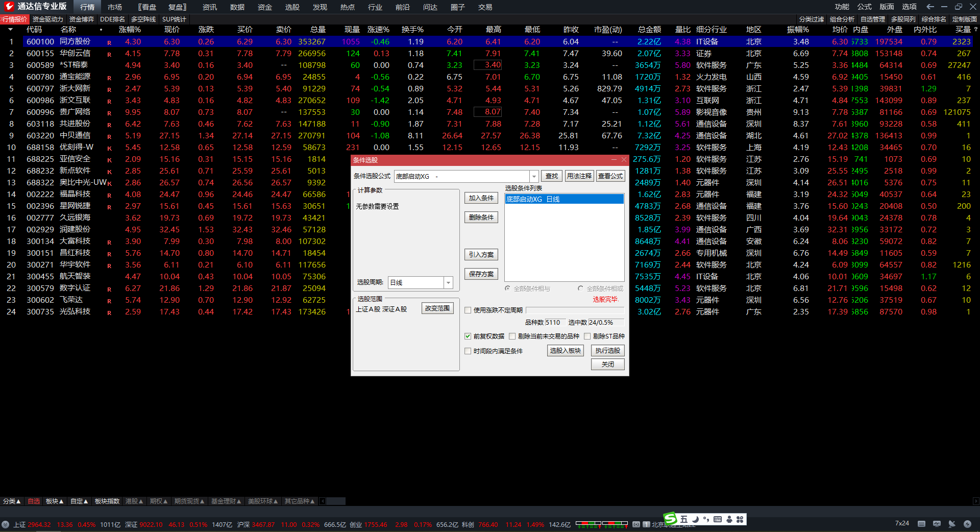Viewport: 980px width, 532px height.
Task: Uncheck the 前复权数据 checkbox
Action: click(468, 336)
